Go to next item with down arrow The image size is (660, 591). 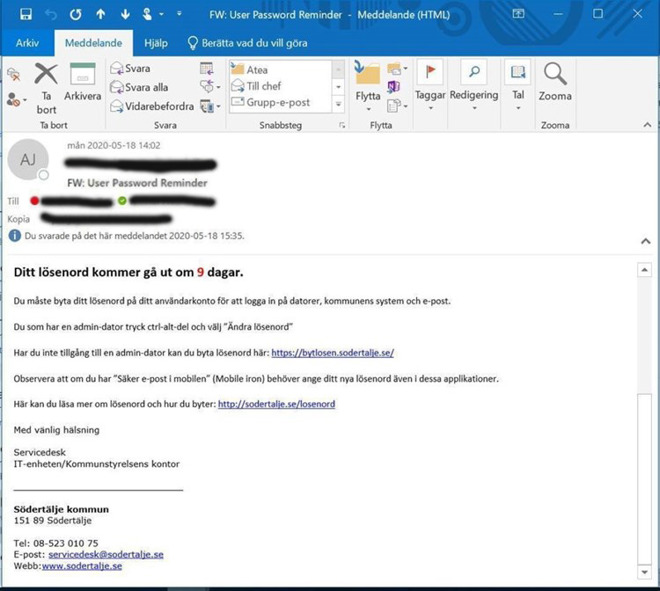pyautogui.click(x=125, y=14)
